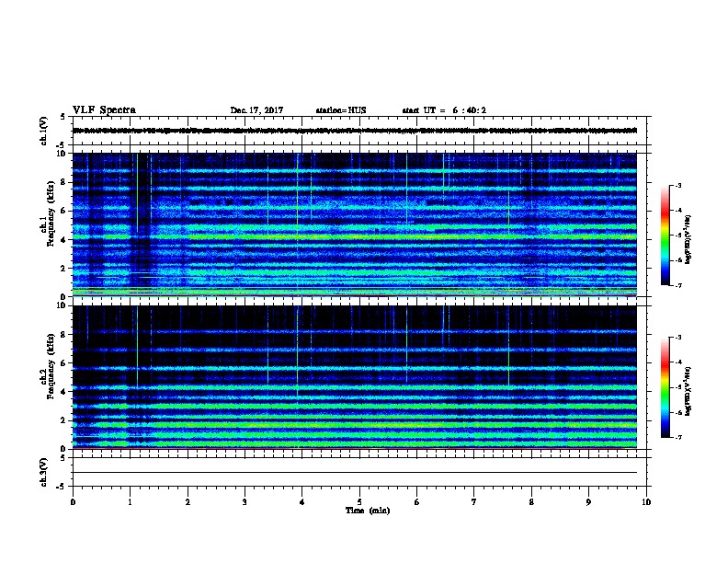The image size is (728, 563).
Task: Click the "start UT = 6:40:2" header text
Action: tap(444, 110)
